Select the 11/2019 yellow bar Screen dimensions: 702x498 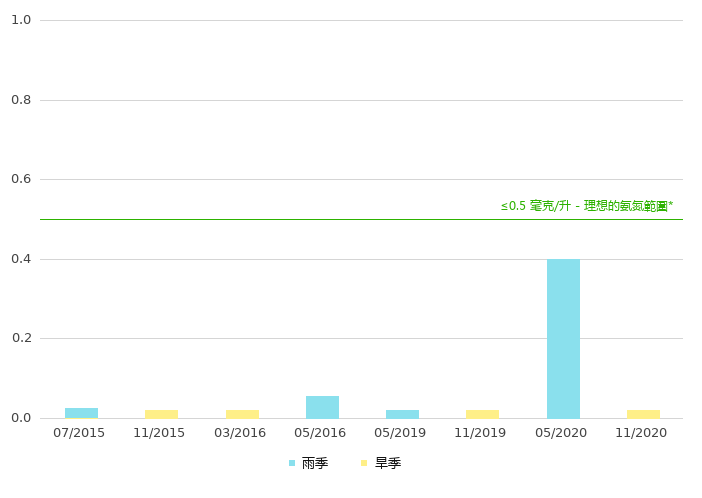(482, 414)
